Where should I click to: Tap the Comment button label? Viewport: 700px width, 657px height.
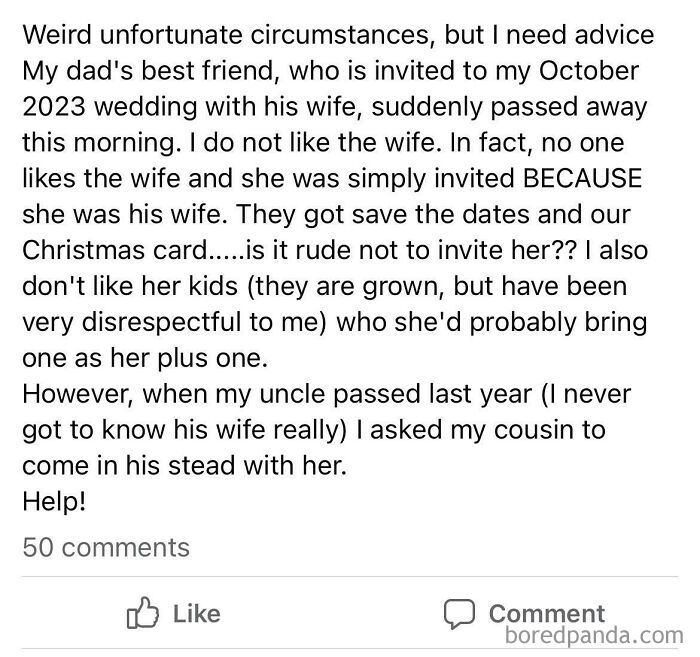(547, 614)
